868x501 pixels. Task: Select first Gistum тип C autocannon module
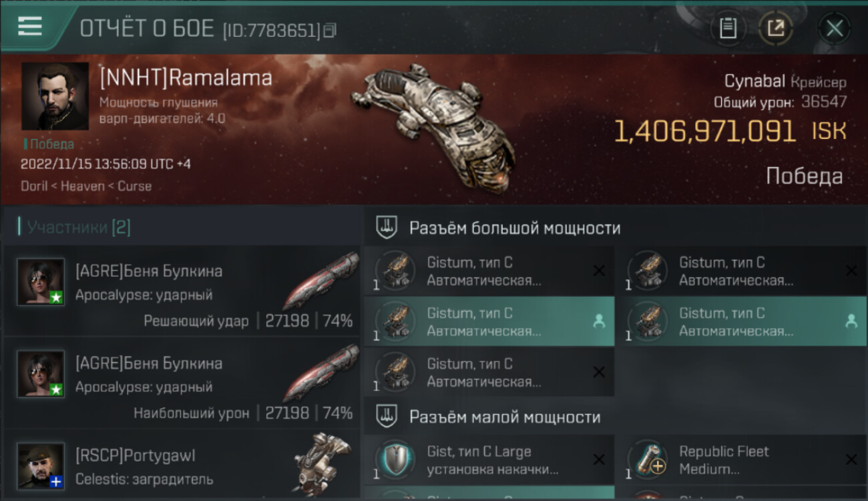489,271
